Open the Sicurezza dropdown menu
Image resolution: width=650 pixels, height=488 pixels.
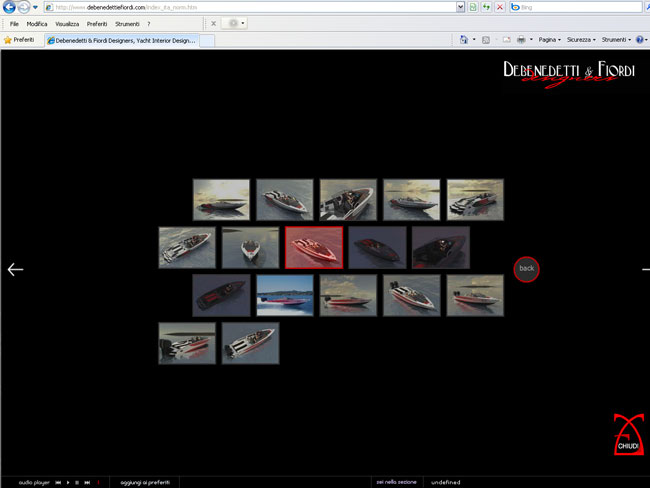pos(581,40)
